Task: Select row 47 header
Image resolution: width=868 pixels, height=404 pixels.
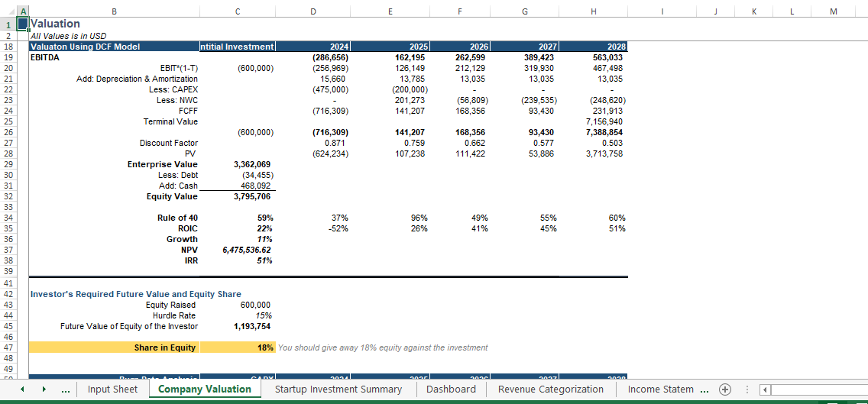Action: [8, 347]
